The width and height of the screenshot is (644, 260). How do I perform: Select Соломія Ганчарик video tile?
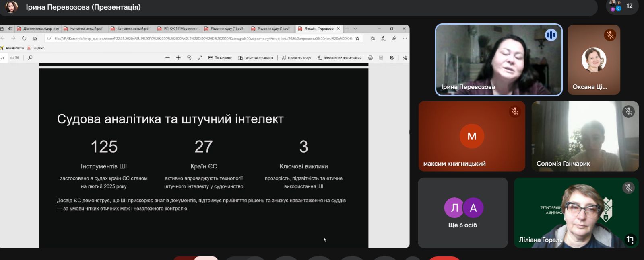585,136
